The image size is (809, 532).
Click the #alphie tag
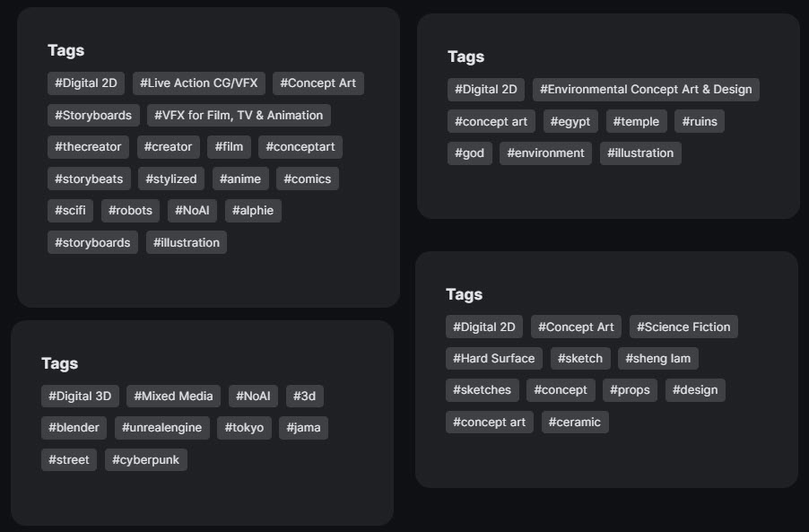pyautogui.click(x=253, y=211)
